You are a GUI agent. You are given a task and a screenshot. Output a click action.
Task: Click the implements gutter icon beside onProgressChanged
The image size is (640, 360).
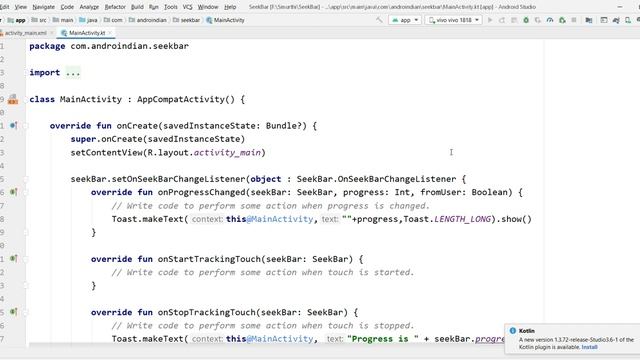click(x=13, y=192)
